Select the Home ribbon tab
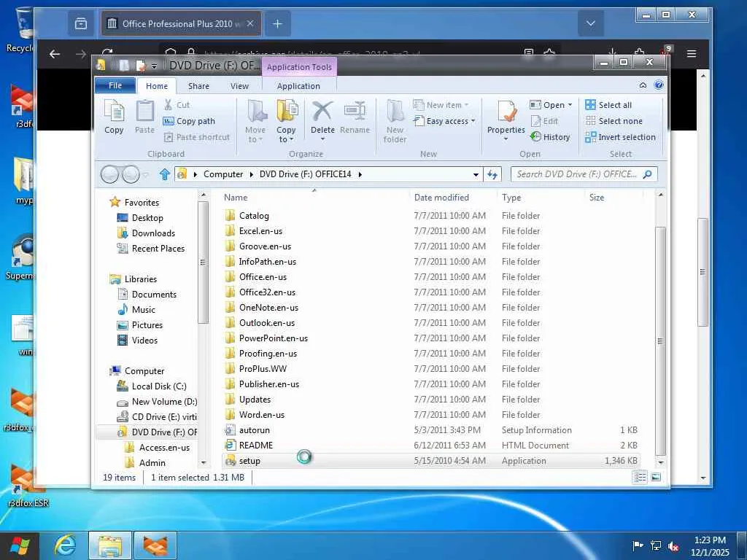The width and height of the screenshot is (747, 560). click(x=157, y=86)
